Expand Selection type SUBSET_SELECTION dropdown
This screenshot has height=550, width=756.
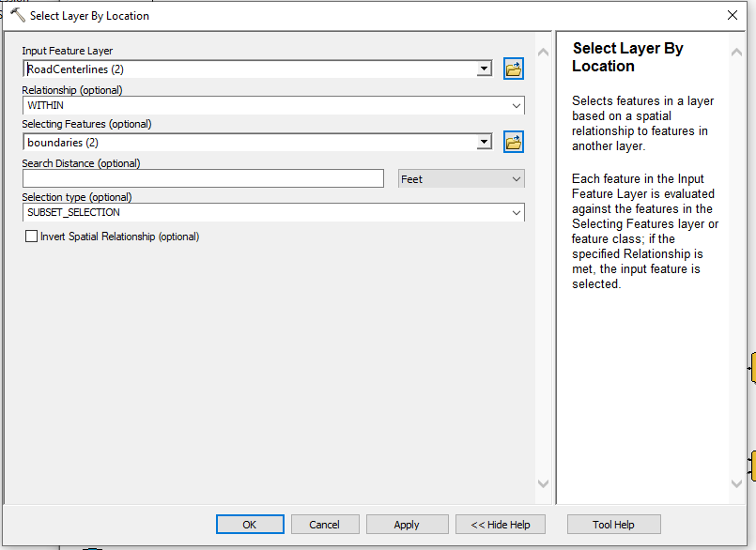[517, 212]
